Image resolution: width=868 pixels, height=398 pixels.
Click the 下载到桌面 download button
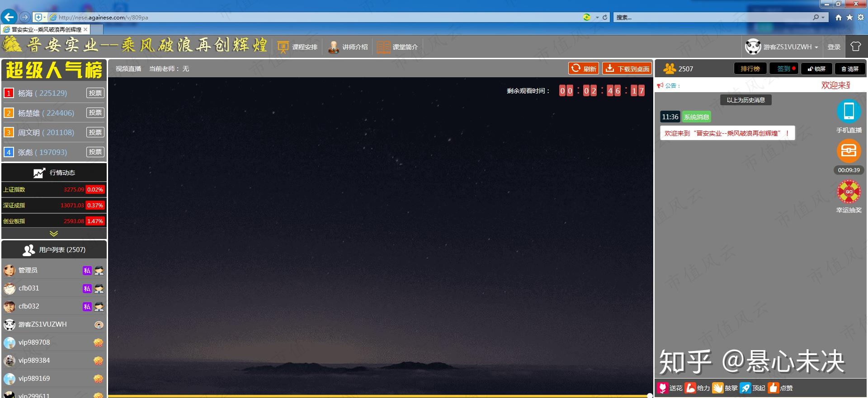pyautogui.click(x=627, y=69)
